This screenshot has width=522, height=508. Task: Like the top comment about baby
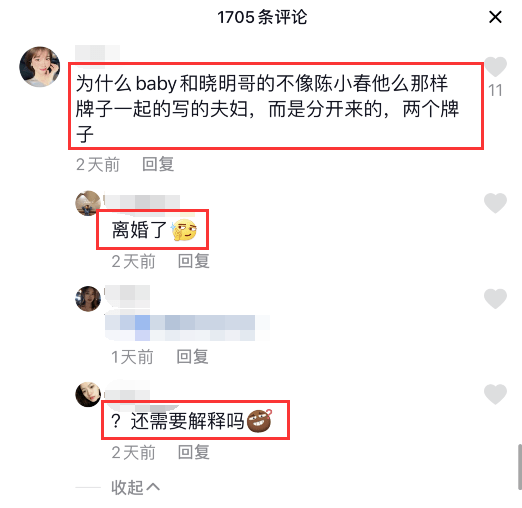click(496, 67)
